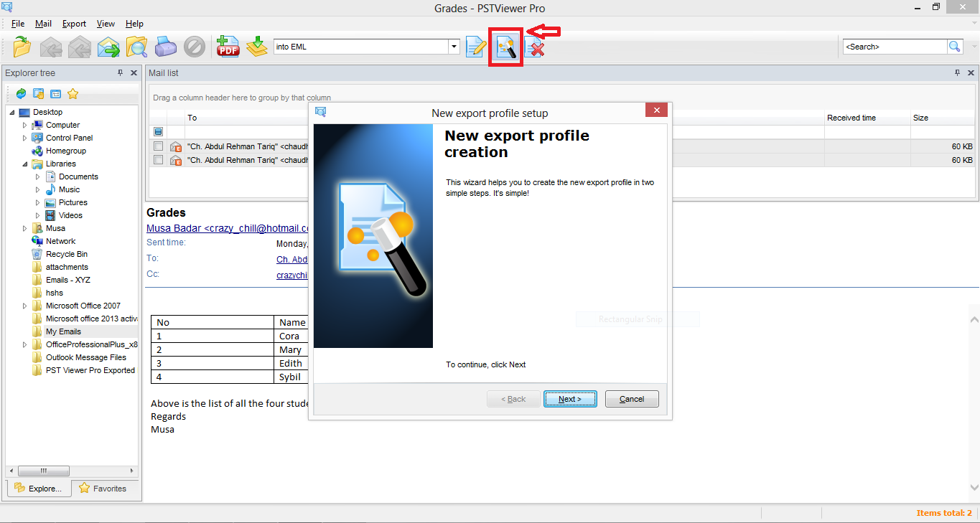980x523 pixels.
Task: Pin the Mail list panel
Action: point(958,72)
